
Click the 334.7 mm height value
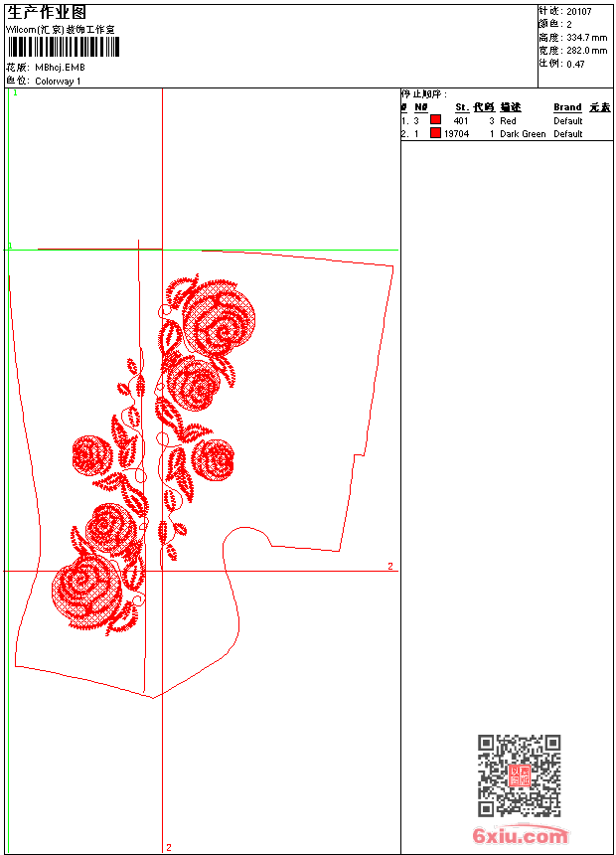pos(586,38)
